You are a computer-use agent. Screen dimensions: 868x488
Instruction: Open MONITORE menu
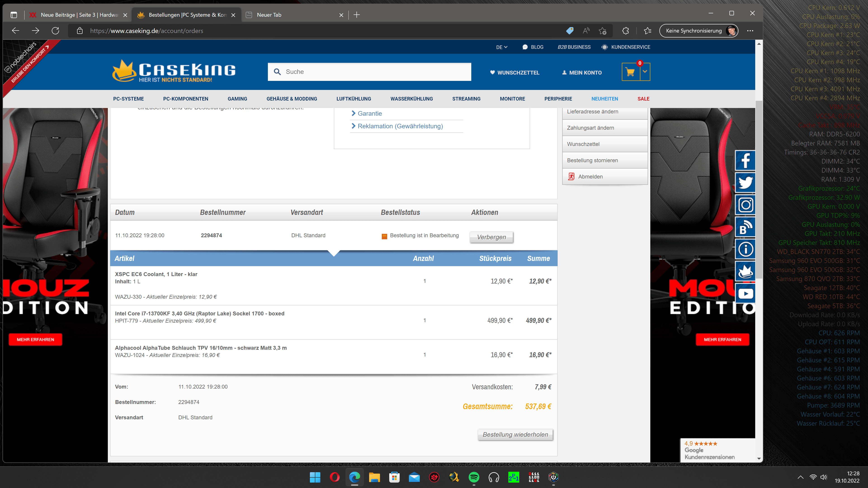click(512, 99)
